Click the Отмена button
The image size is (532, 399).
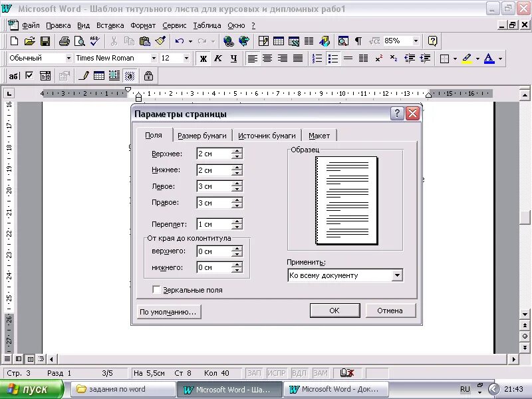click(x=390, y=311)
